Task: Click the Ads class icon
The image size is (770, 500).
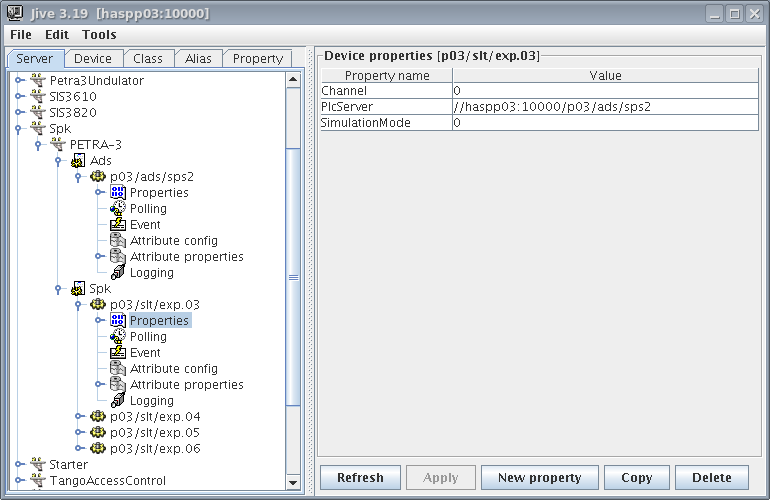Action: pyautogui.click(x=78, y=160)
